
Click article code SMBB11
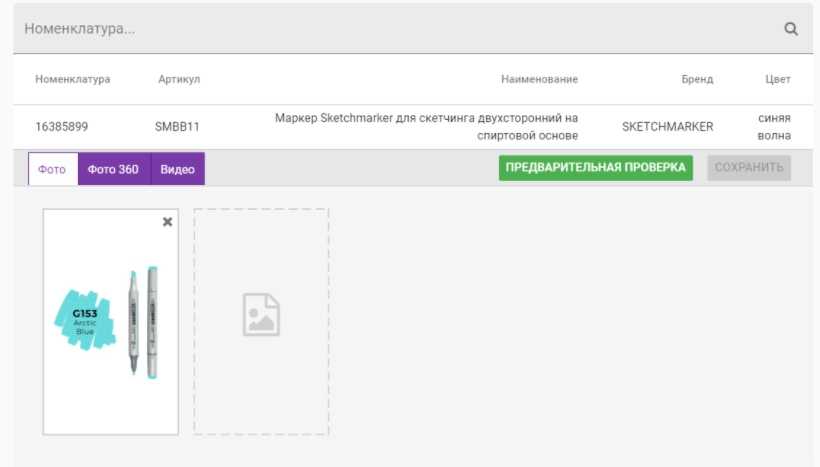178,127
